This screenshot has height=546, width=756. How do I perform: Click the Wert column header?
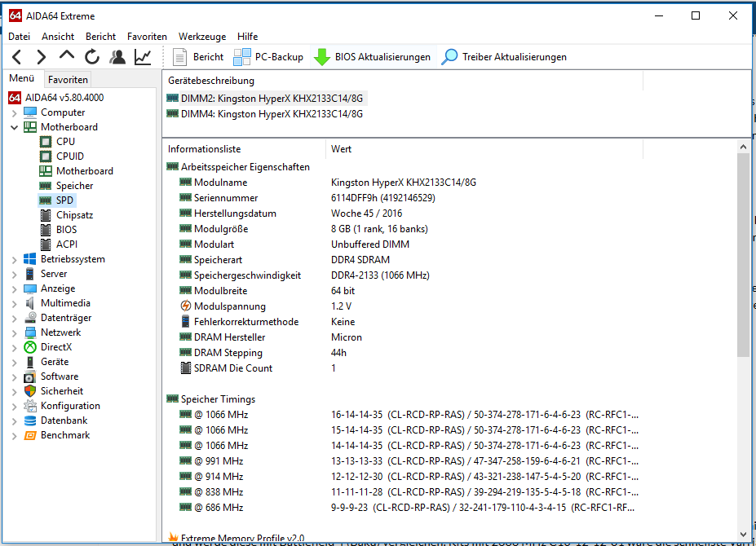(484, 149)
